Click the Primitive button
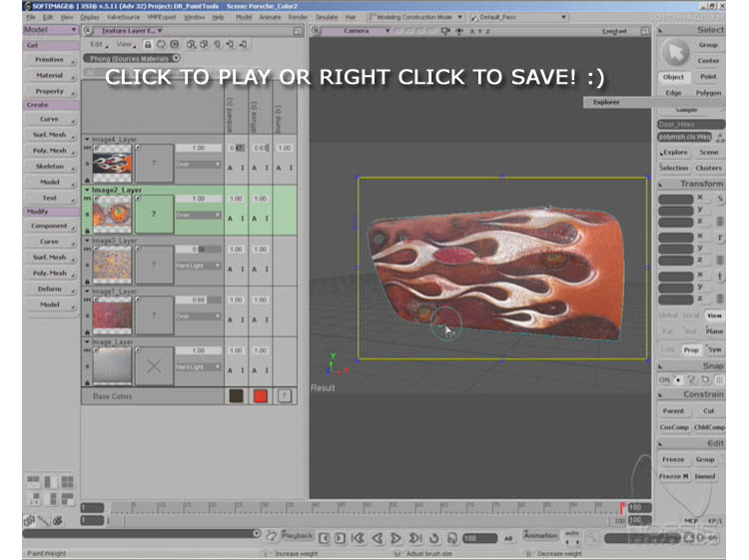The width and height of the screenshot is (749, 560). 50,60
